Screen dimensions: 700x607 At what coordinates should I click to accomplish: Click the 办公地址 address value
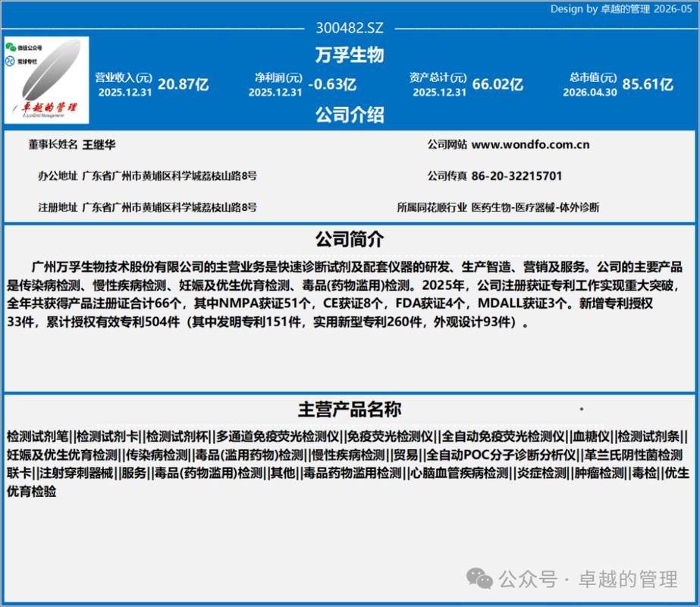[x=170, y=176]
